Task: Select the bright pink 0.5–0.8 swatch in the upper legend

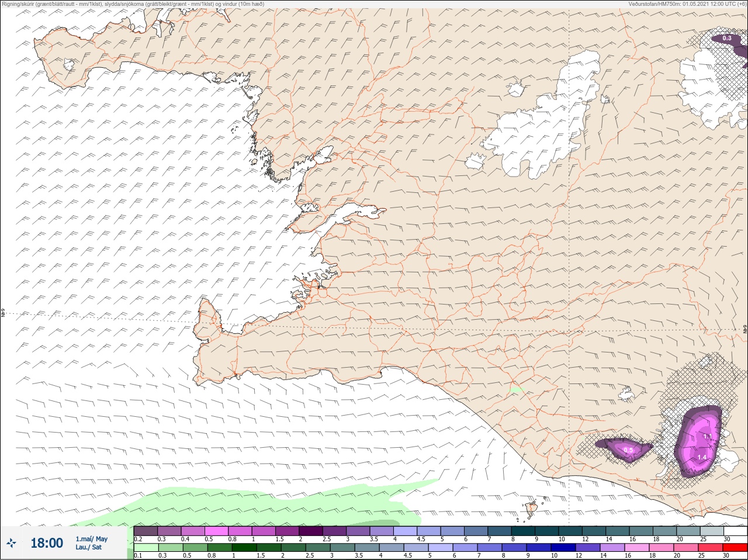Action: (x=216, y=531)
